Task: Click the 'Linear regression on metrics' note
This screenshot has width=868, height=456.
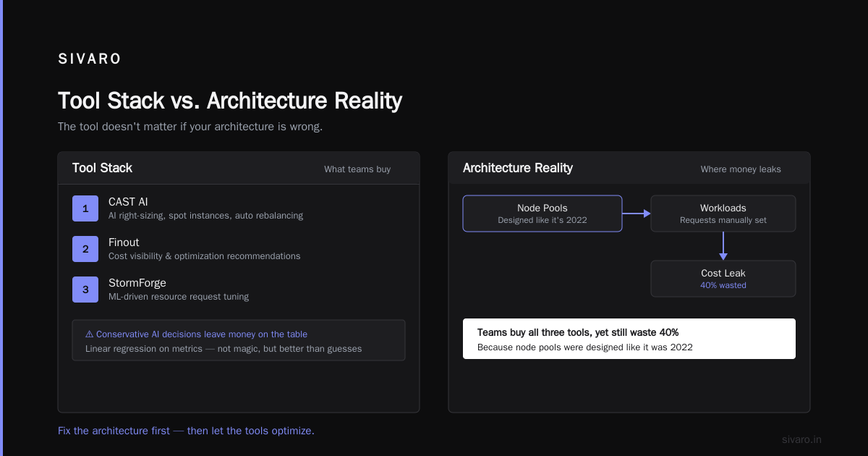Action: (224, 349)
